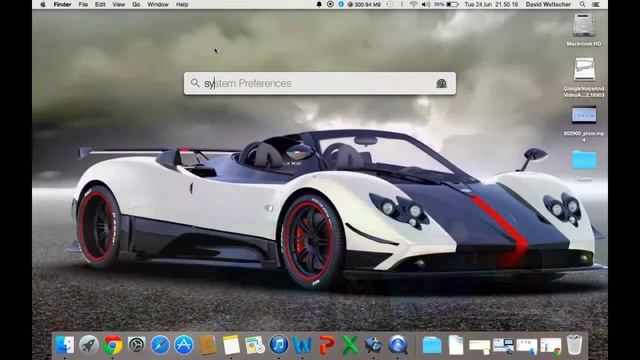Open System Preferences gear in Dock

click(x=136, y=345)
